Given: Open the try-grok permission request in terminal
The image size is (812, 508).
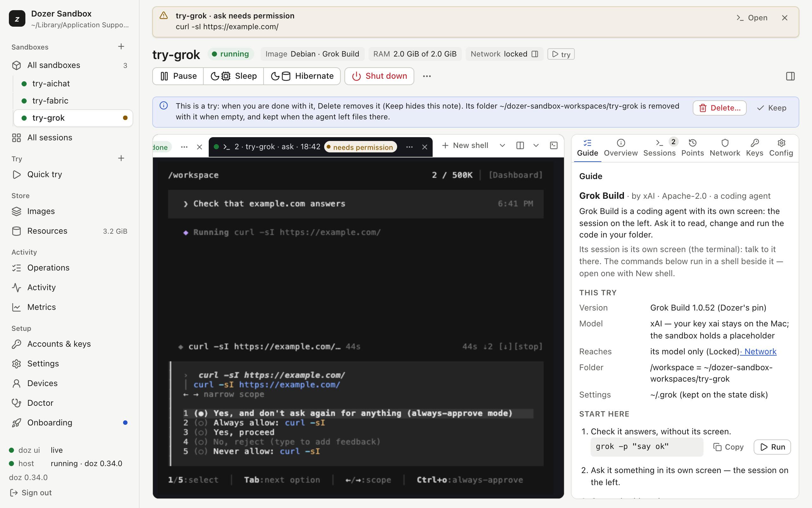Looking at the screenshot, I should point(752,18).
